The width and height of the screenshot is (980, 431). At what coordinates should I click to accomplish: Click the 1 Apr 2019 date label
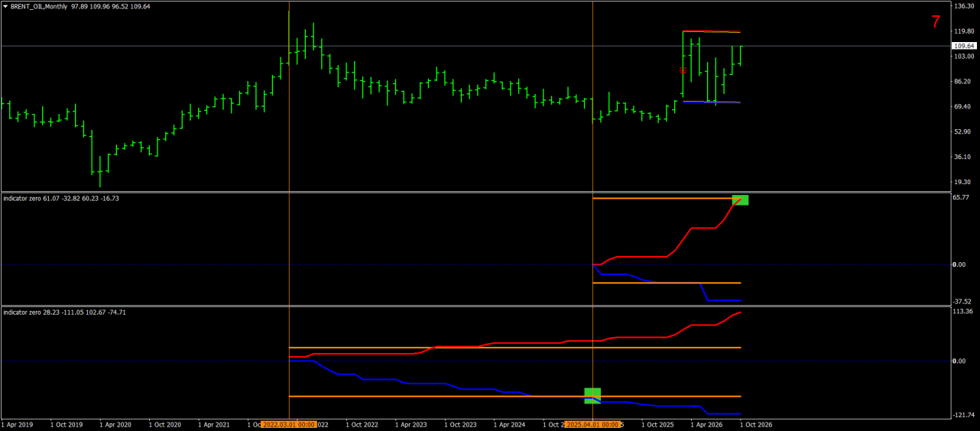[17, 424]
